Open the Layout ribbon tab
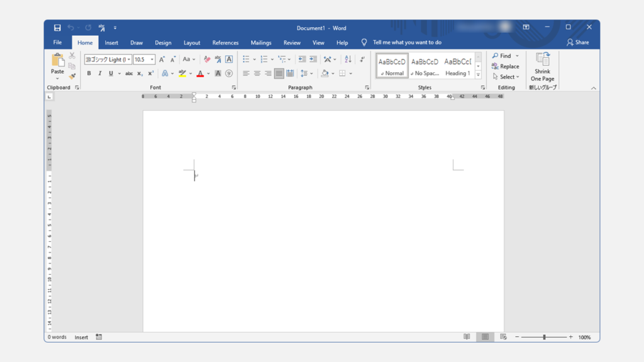The image size is (644, 362). pos(192,43)
